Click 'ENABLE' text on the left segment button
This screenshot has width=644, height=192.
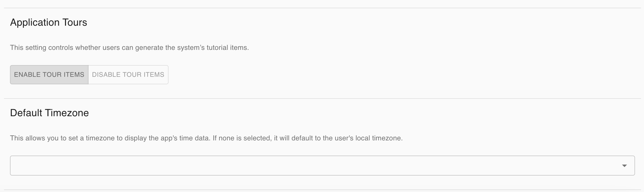pyautogui.click(x=27, y=75)
